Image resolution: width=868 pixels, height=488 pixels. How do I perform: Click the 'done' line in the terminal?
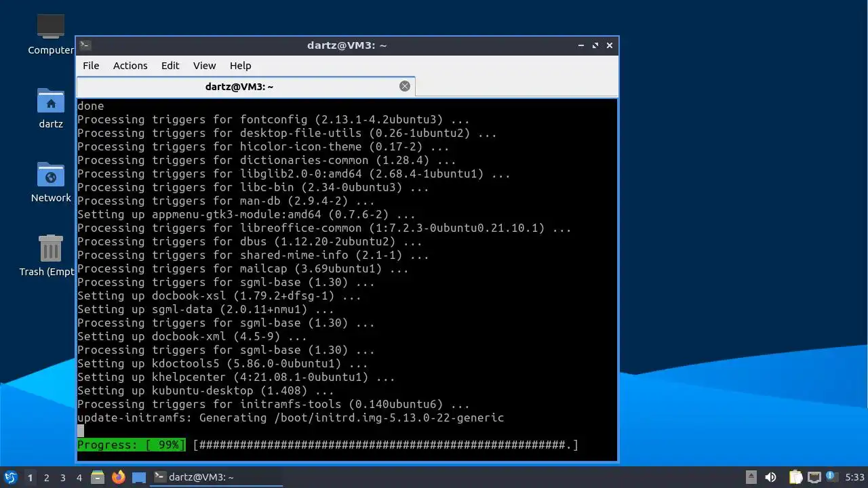pyautogui.click(x=91, y=106)
